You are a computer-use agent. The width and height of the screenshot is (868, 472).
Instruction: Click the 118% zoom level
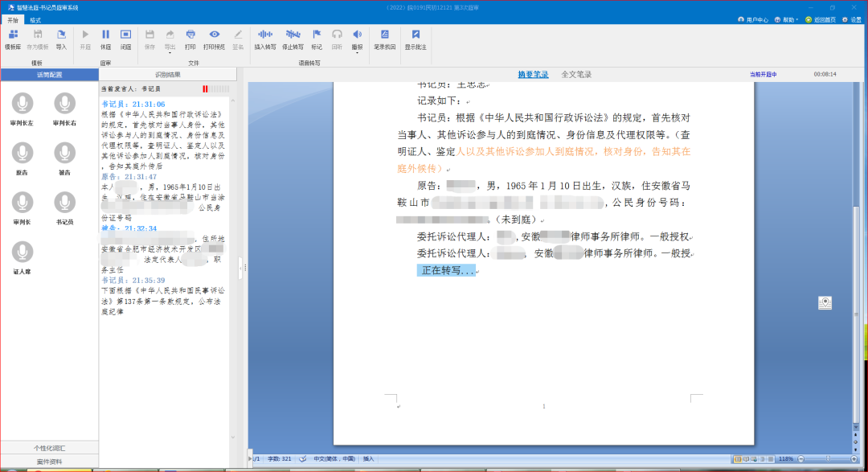[x=785, y=458]
